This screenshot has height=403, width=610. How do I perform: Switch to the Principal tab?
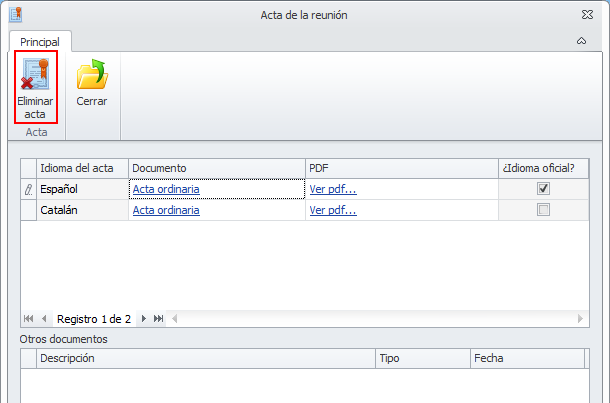pos(40,42)
